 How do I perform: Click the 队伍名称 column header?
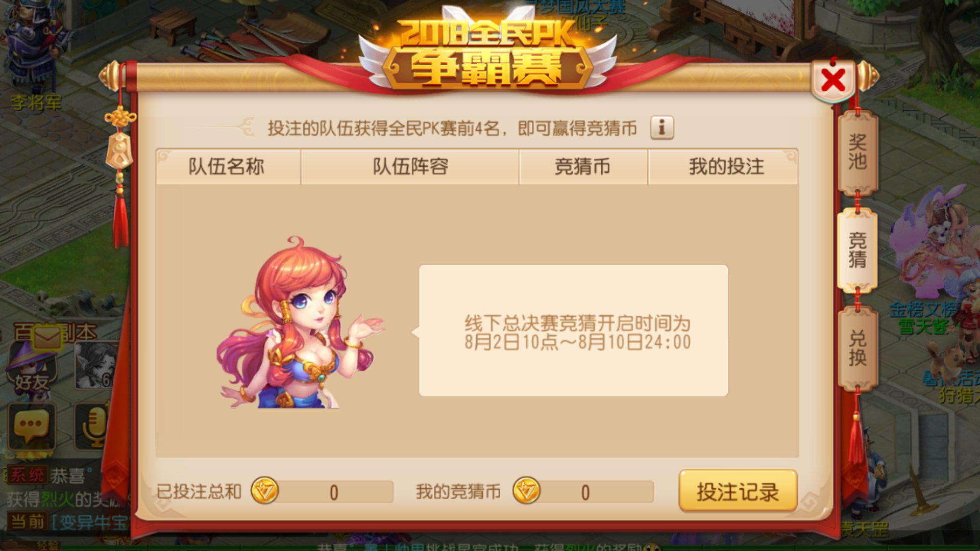[x=228, y=166]
